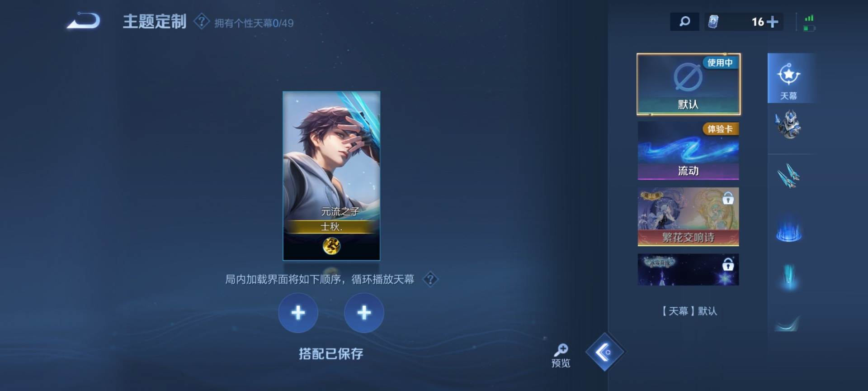Add sky curtain in second plus slot
Viewport: 868px width, 391px height.
coord(364,313)
